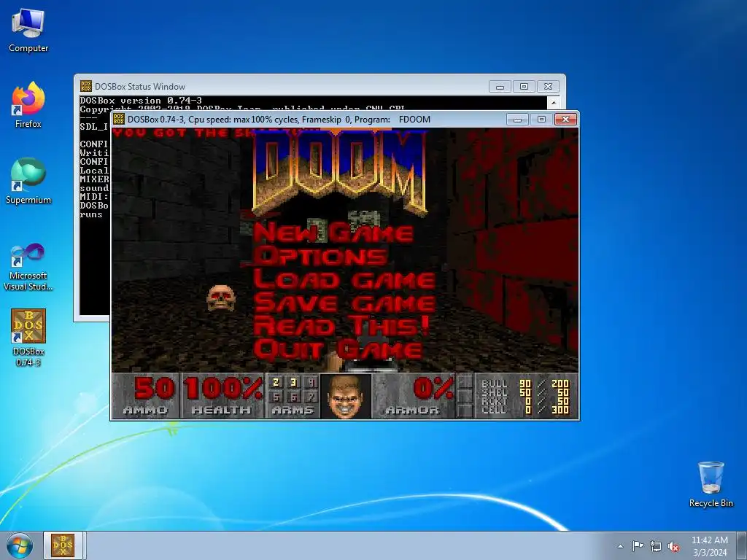
Task: Open the Recycle Bin
Action: (711, 484)
